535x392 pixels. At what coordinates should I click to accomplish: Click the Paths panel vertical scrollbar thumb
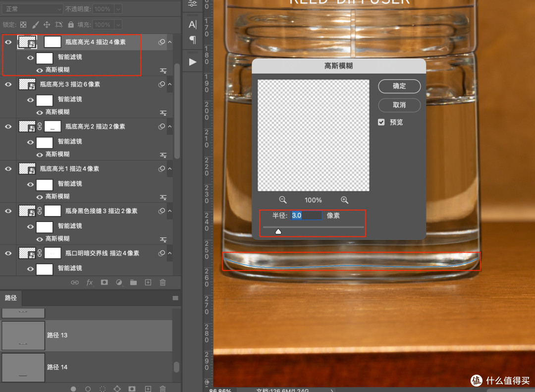pos(176,367)
